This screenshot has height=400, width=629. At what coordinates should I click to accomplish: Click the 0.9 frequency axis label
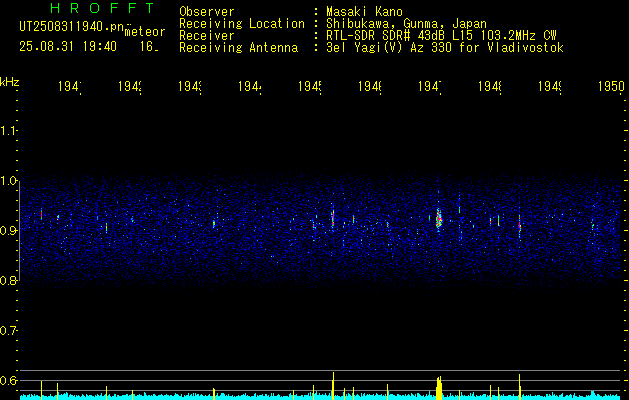click(8, 230)
